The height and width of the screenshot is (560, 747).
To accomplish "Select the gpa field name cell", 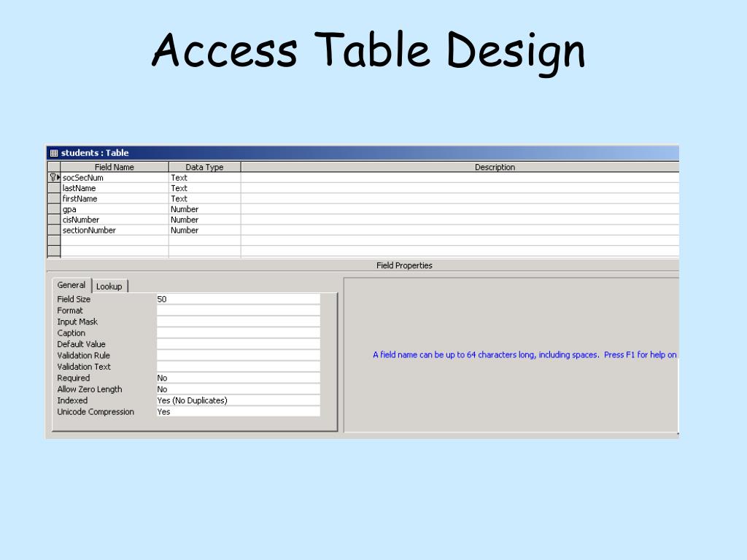I will (115, 209).
